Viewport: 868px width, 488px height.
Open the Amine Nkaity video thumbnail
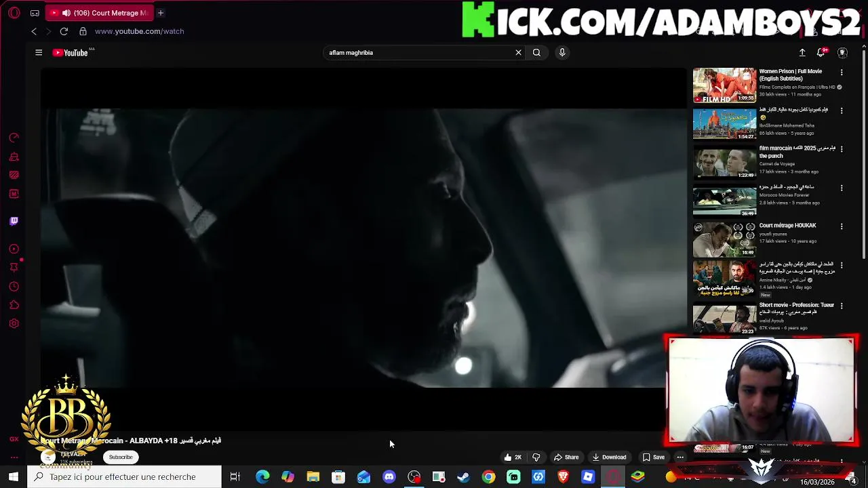coord(724,279)
